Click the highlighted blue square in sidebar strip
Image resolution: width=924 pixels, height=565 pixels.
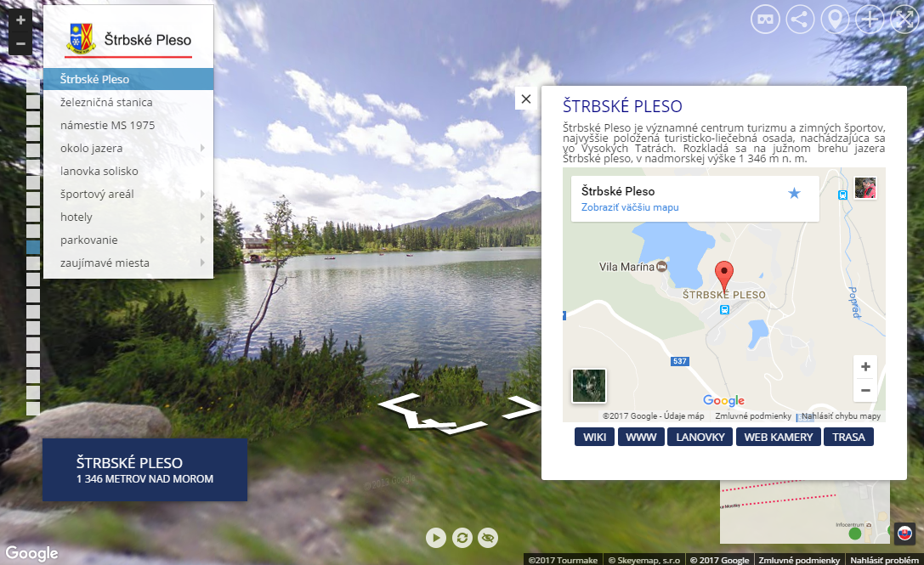coord(33,247)
